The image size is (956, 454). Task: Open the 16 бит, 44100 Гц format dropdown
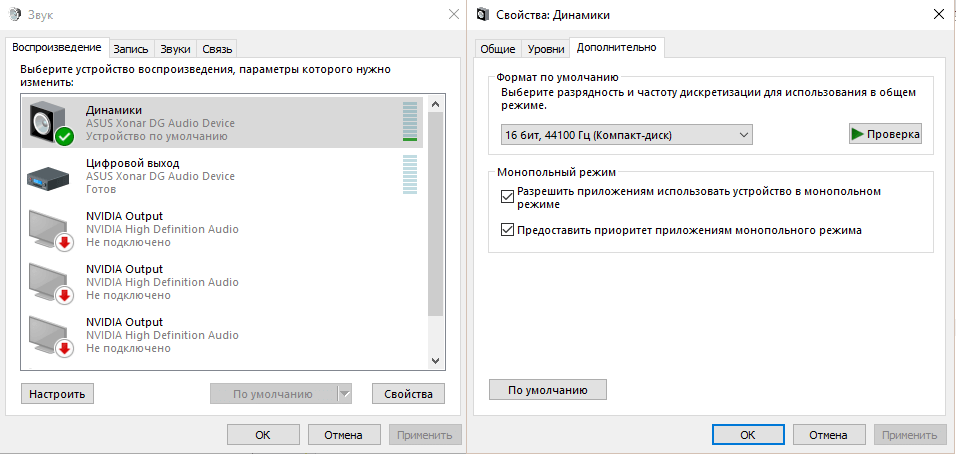(x=627, y=134)
